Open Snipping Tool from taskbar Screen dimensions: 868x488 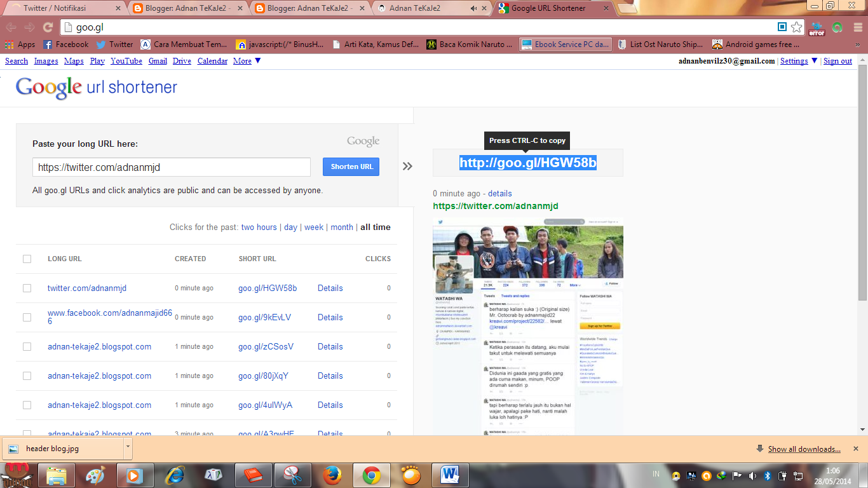[x=292, y=475]
